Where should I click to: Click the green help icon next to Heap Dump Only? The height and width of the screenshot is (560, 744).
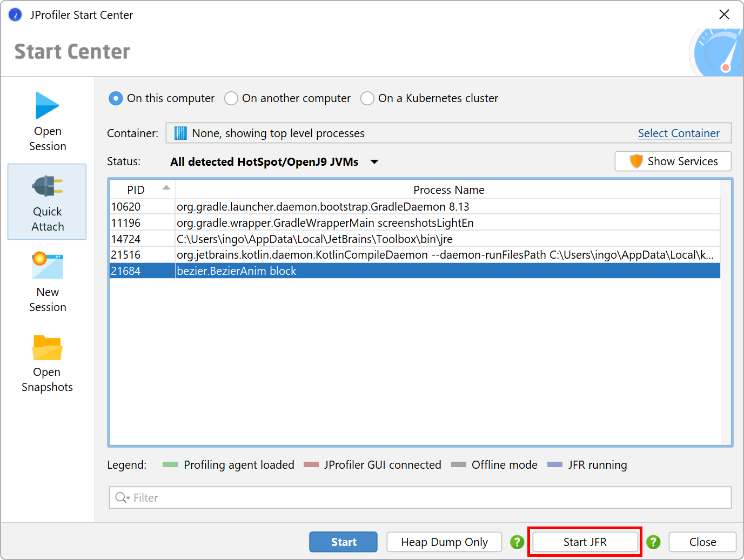pos(517,542)
